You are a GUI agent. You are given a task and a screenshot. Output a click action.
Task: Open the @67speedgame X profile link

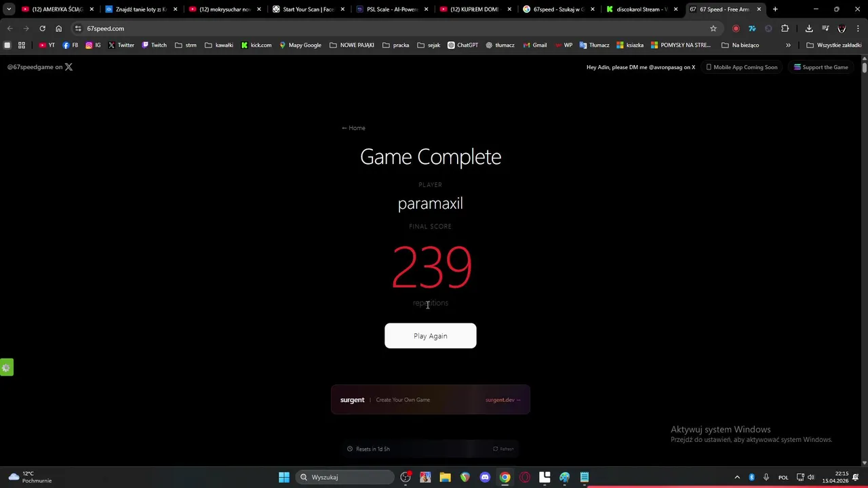40,66
